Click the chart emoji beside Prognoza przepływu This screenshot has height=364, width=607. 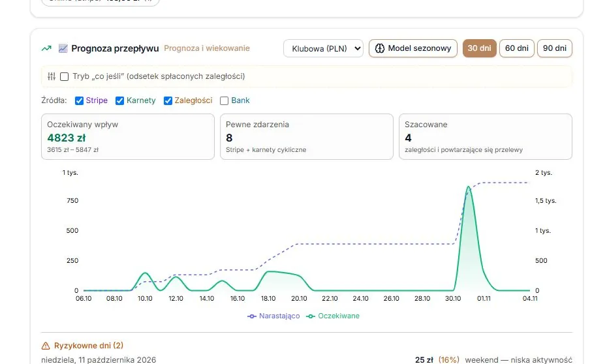tap(63, 48)
